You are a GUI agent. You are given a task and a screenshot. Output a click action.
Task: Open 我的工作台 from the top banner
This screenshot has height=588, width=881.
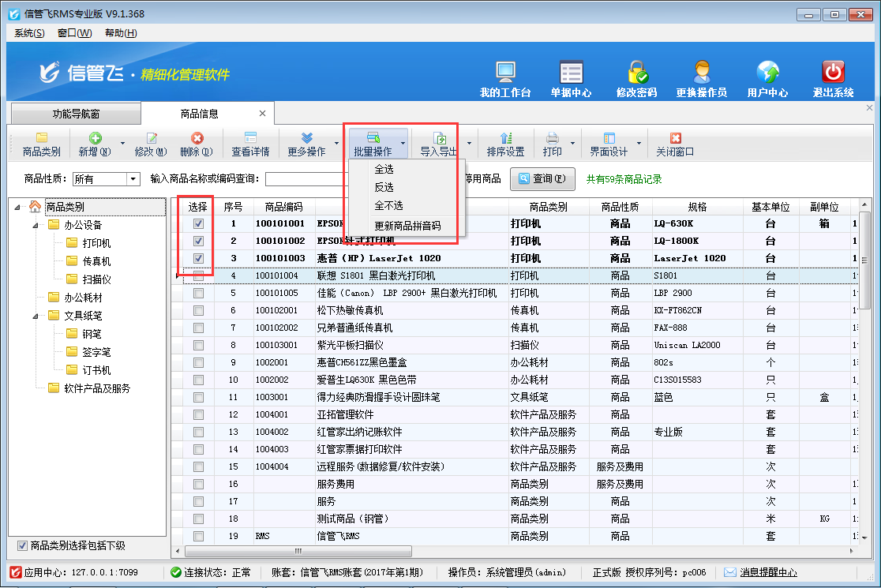tap(505, 73)
